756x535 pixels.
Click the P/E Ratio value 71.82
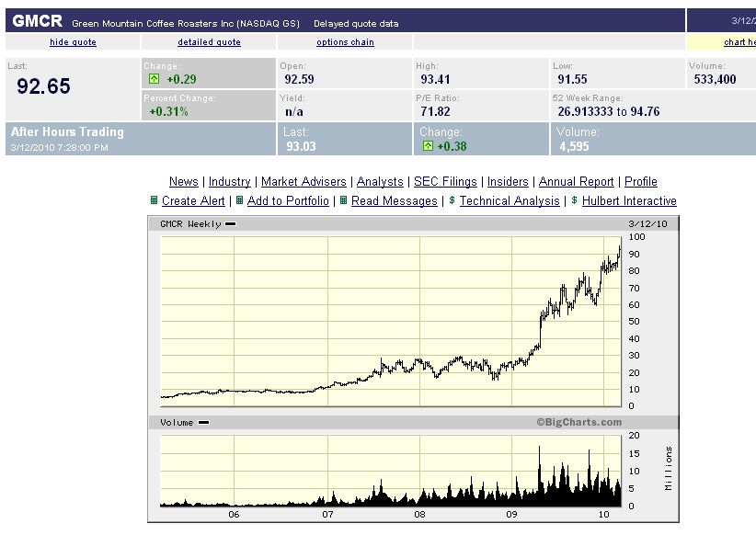click(x=435, y=111)
